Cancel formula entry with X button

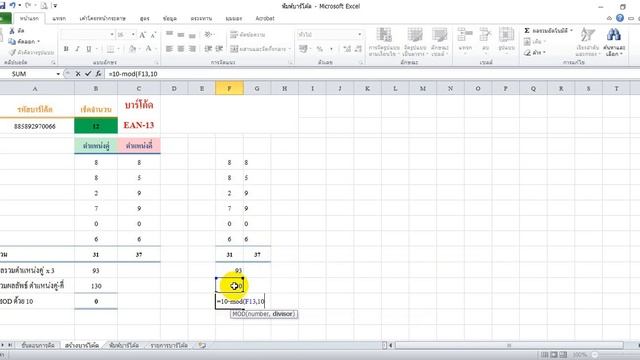78,74
